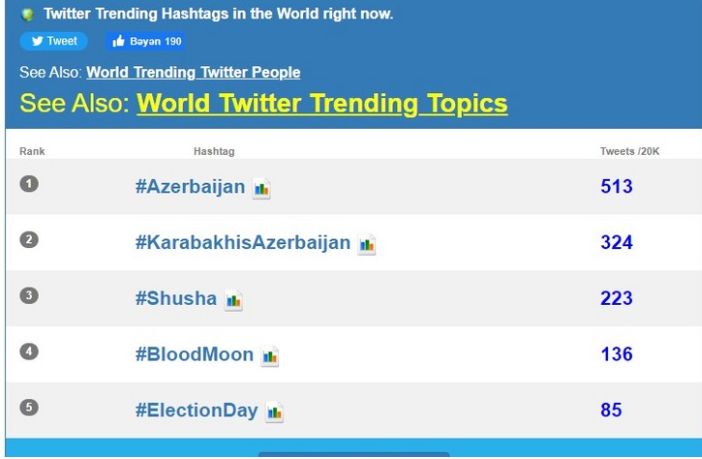This screenshot has height=459, width=702.
Task: Open the #KarabakhisAzerbaijan hashtag link
Action: [243, 242]
